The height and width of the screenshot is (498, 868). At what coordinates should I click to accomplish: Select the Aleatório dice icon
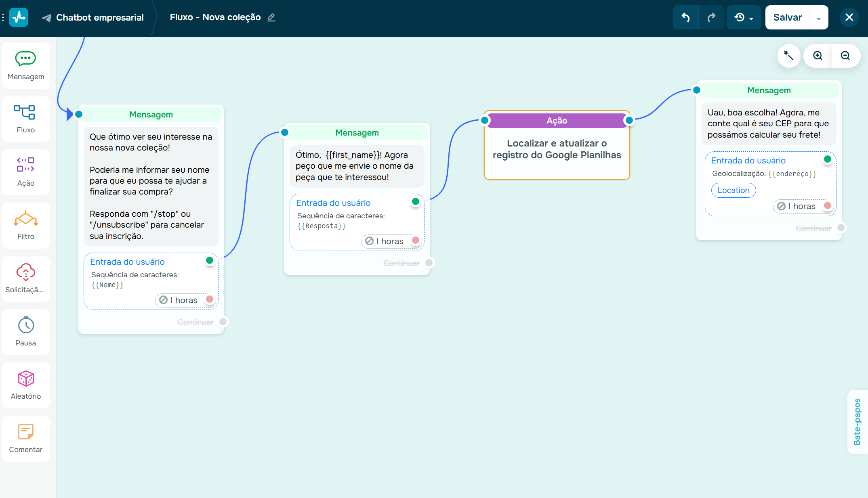click(x=26, y=379)
